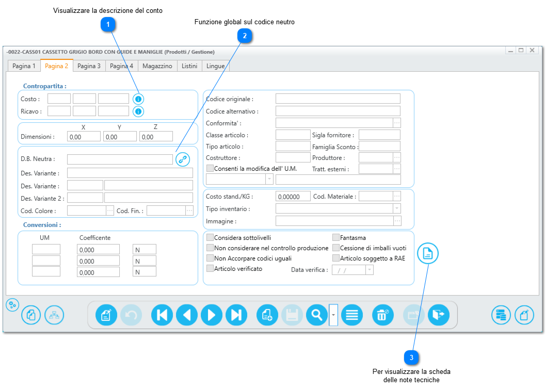Screen dimensions: 547x392
Task: Click the clipboard pencil icon far right
Action: pos(524,315)
